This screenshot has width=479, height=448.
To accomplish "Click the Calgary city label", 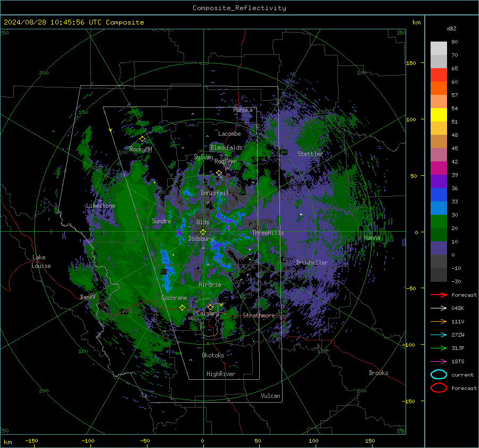I will coord(208,313).
